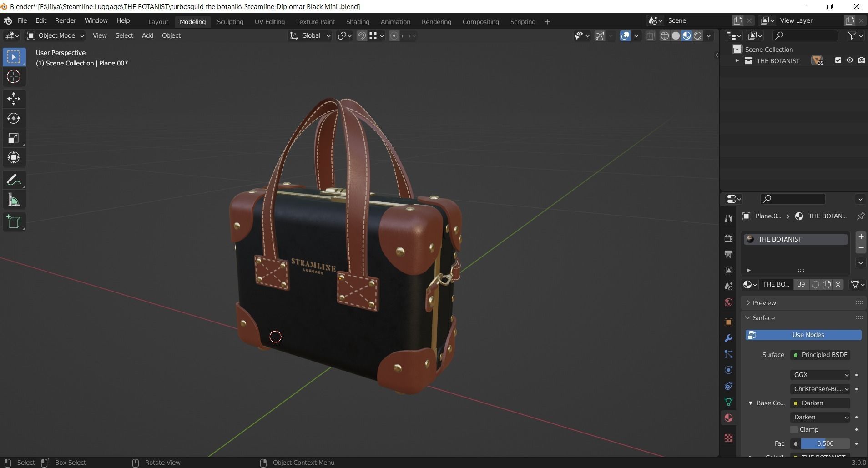
Task: Toggle snapping magnet
Action: click(362, 35)
